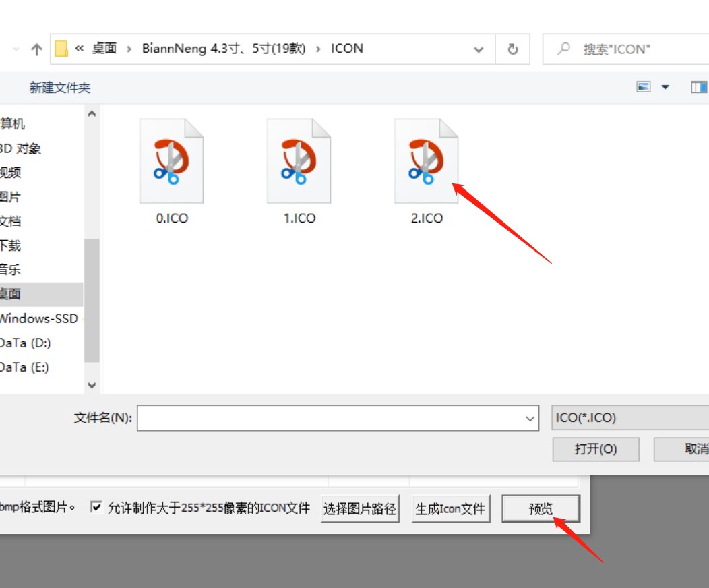709x588 pixels.
Task: Open 3D 对象 in navigation pane
Action: coord(20,148)
